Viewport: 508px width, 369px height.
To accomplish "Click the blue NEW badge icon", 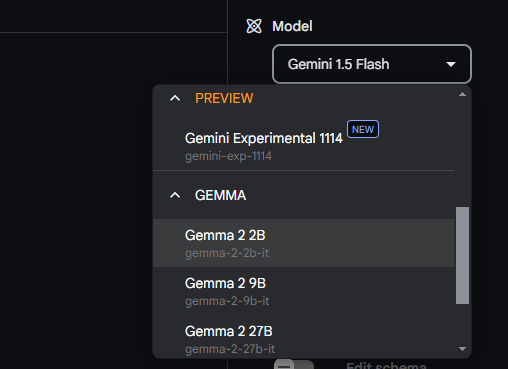I will [363, 129].
